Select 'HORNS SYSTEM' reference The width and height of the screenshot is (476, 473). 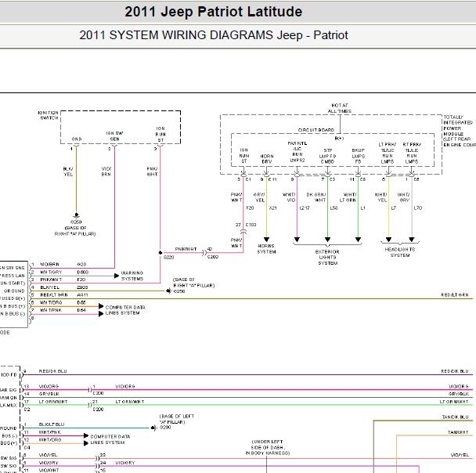(266, 249)
